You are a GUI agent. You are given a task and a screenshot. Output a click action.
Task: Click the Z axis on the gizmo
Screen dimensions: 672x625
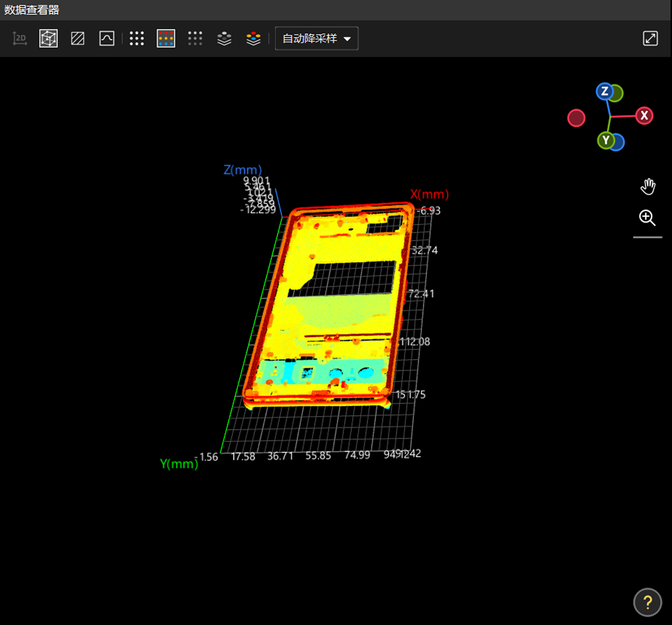tap(605, 91)
